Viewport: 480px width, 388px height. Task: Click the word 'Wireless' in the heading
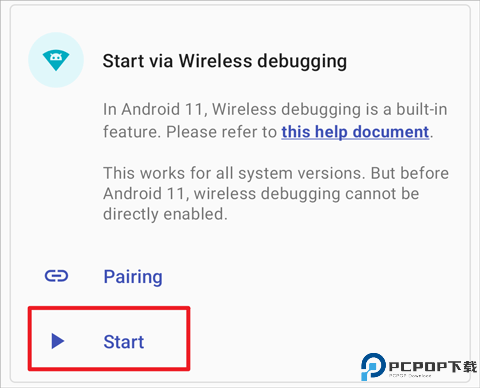(x=216, y=61)
